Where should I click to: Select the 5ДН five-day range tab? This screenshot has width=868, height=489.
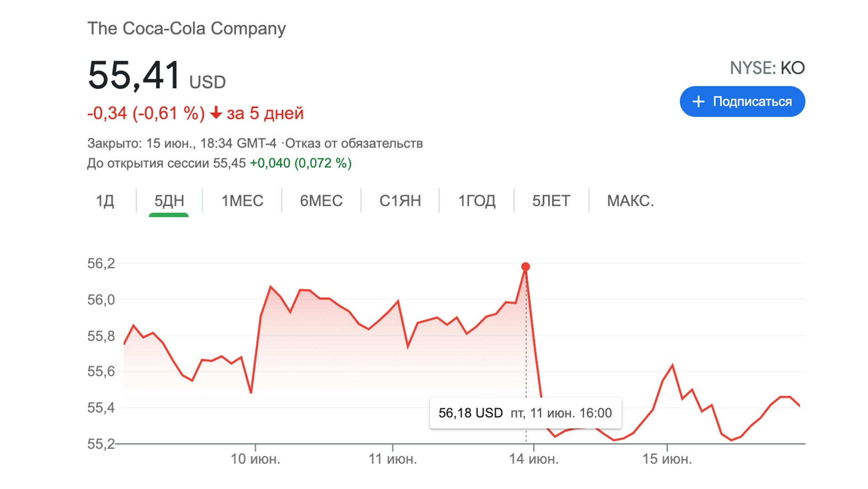point(169,201)
